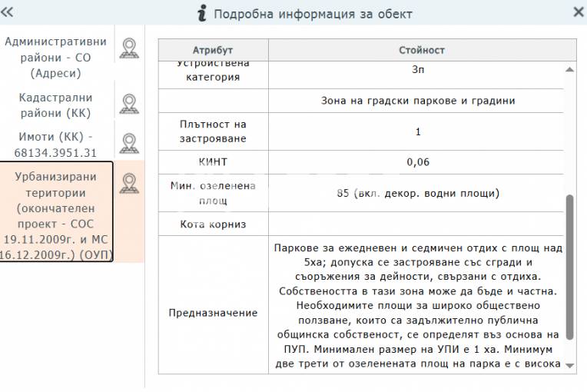Screen dimensions: 587x392
Task: Close the object information dialog
Action: click(x=579, y=12)
